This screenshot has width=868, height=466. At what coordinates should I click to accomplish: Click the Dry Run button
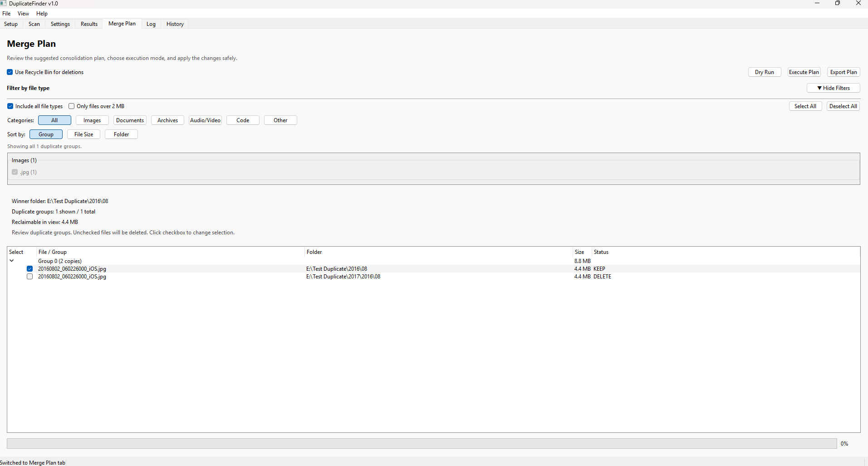(x=765, y=72)
